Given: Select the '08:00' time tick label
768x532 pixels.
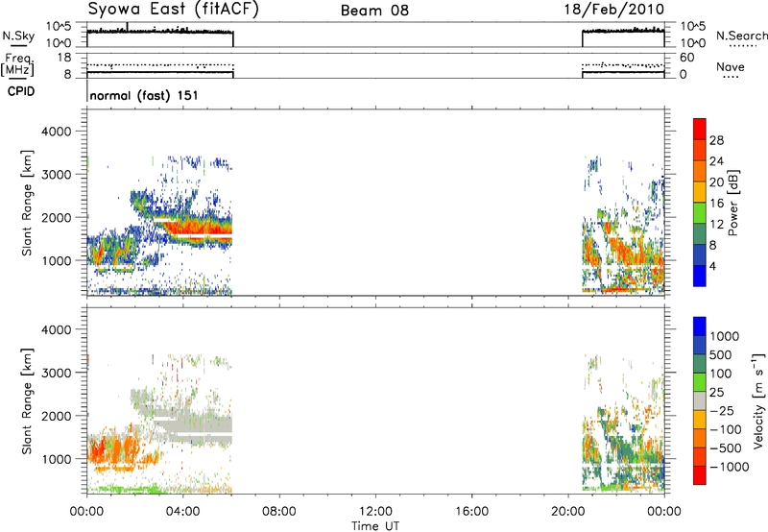Looking at the screenshot, I should click(279, 512).
